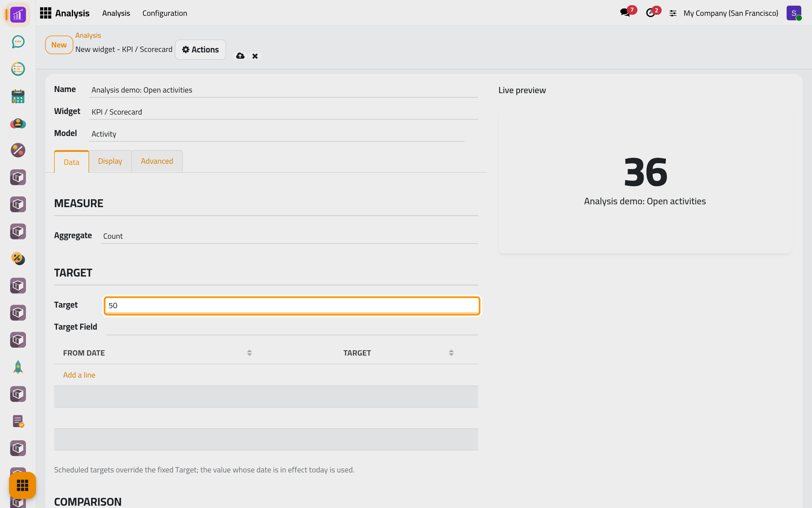Open the home menu grid icon

(45, 13)
